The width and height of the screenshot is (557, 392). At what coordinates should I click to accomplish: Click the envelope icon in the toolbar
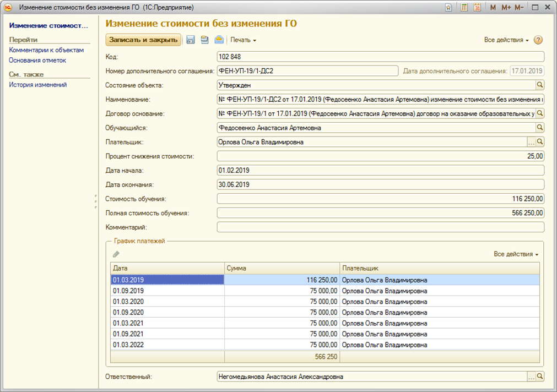219,40
